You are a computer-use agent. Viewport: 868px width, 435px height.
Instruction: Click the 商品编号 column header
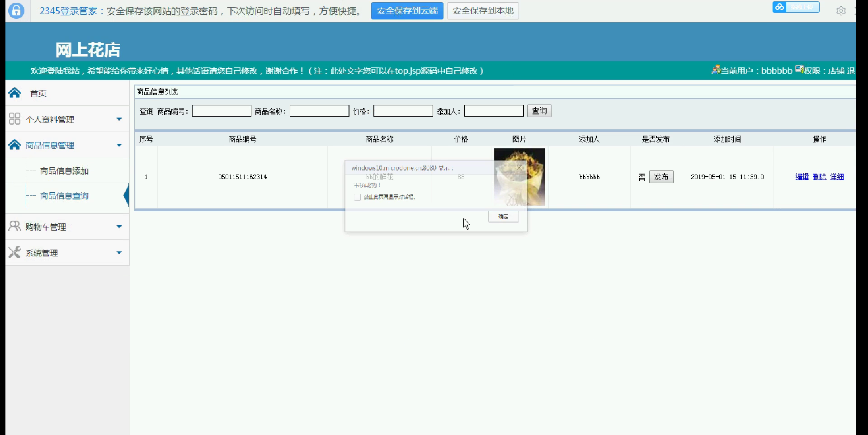tap(243, 139)
